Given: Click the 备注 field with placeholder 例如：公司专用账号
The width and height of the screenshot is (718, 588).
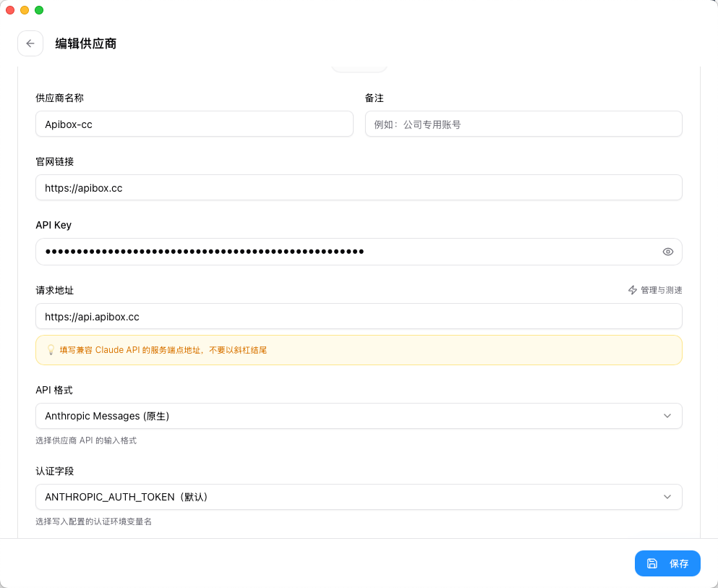Looking at the screenshot, I should [523, 124].
